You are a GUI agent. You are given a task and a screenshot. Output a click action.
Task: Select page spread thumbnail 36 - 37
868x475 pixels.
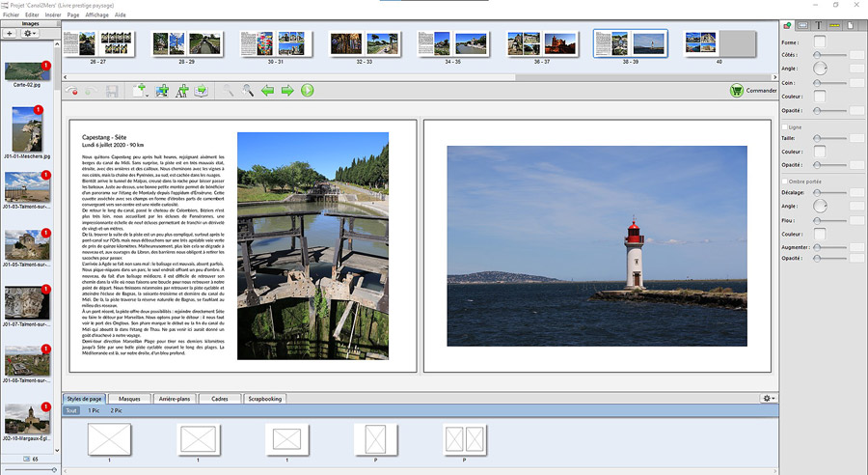tap(542, 43)
